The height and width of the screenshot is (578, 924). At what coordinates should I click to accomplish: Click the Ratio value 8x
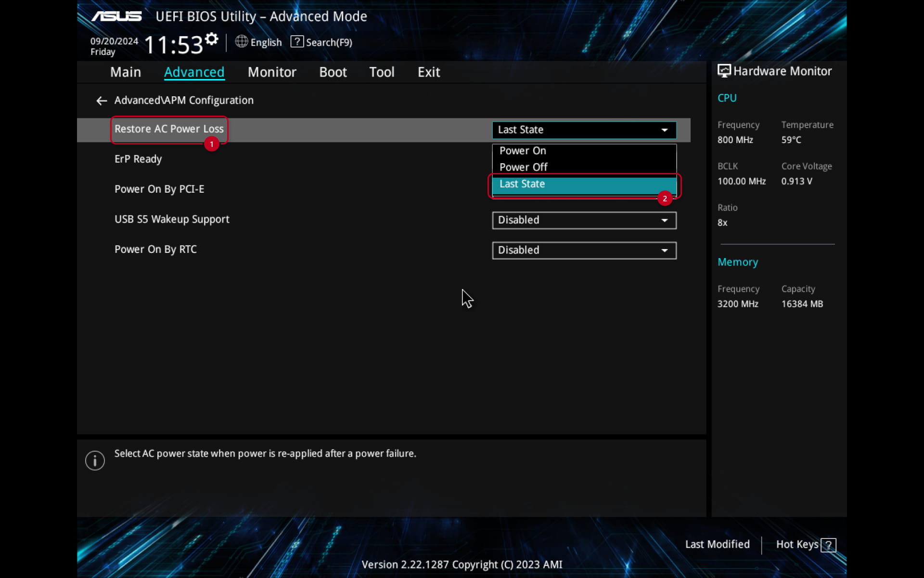coord(722,223)
